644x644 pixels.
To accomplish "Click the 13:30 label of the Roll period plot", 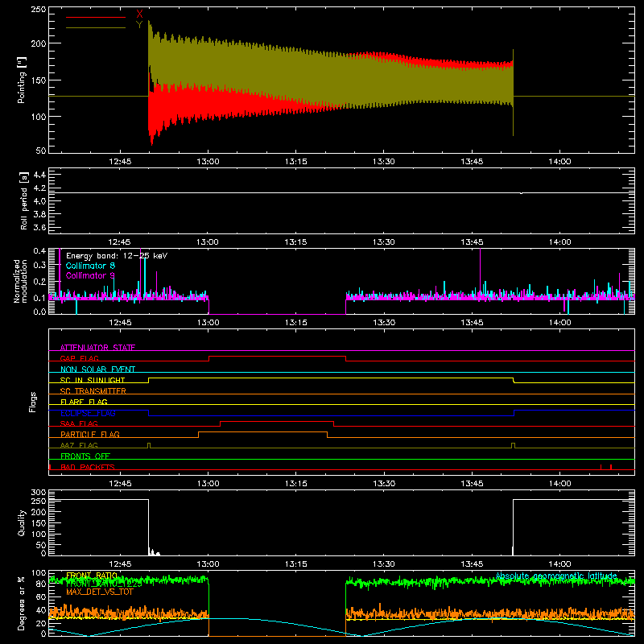I will coord(384,242).
